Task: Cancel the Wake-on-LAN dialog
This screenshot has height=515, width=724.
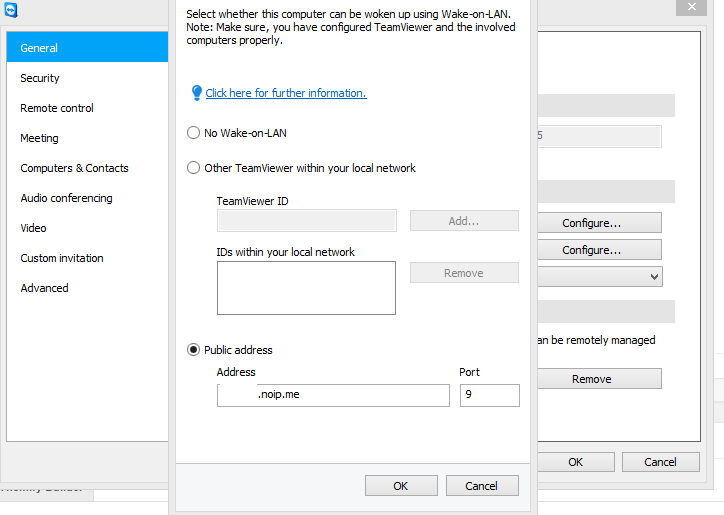Action: (x=482, y=485)
